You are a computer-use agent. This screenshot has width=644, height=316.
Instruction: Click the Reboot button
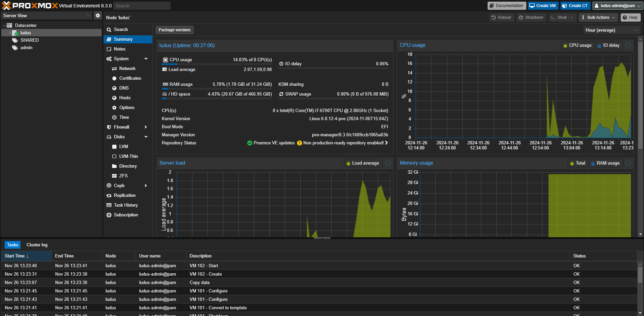pyautogui.click(x=501, y=17)
